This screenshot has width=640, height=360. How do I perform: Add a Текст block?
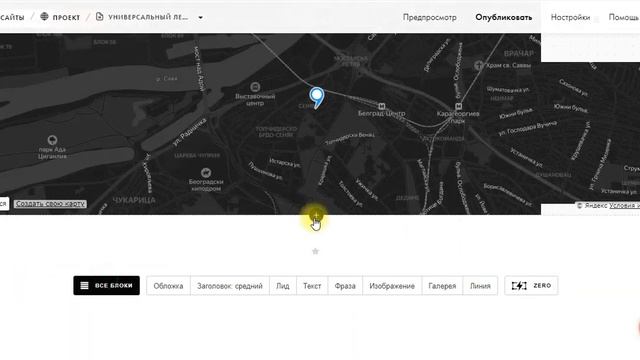coord(312,286)
